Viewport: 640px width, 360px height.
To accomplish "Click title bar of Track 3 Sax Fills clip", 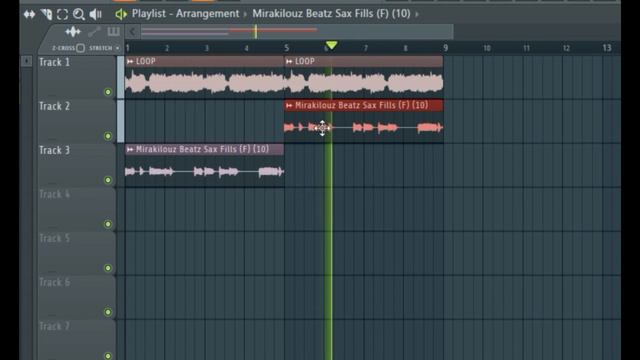I will point(204,149).
